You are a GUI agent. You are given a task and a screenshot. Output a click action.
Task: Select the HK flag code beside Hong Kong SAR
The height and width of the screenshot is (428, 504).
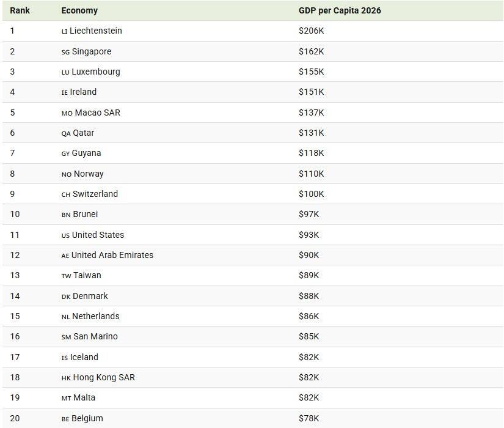click(66, 378)
